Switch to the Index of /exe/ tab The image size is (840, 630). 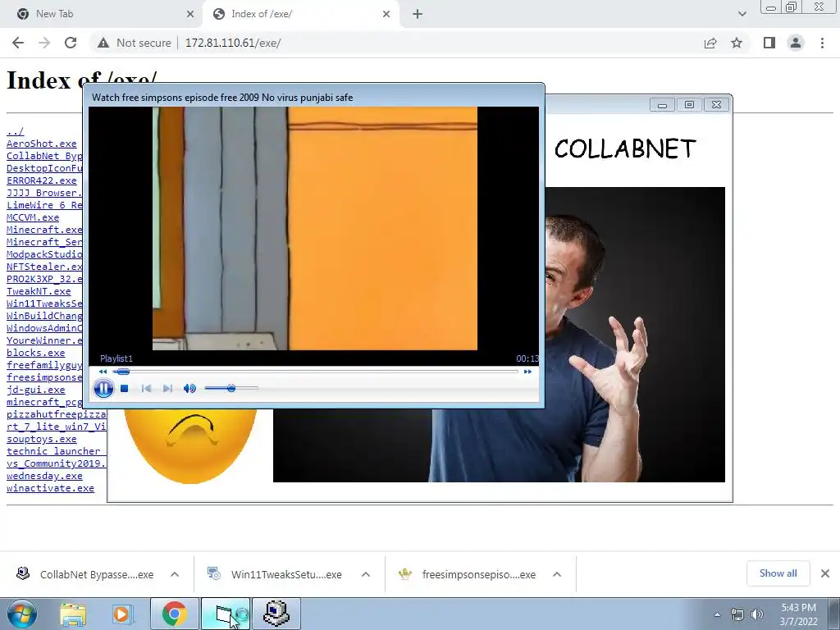(300, 14)
